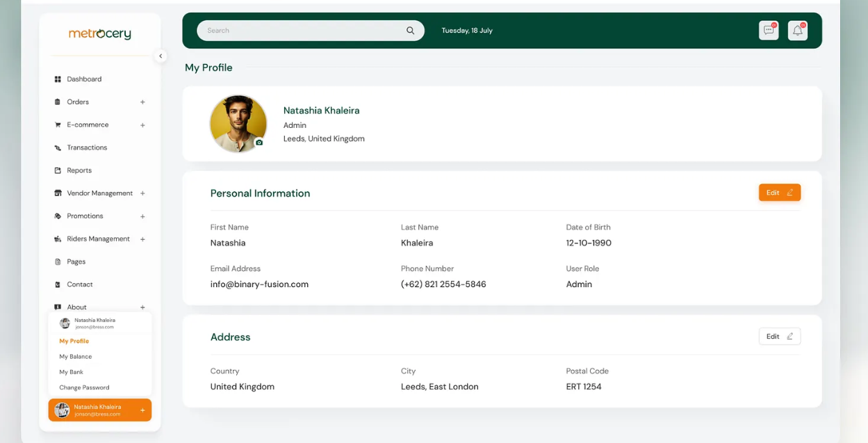Click the orange Natashia Khaleira account card
Viewport: 868px width, 443px height.
[99, 410]
